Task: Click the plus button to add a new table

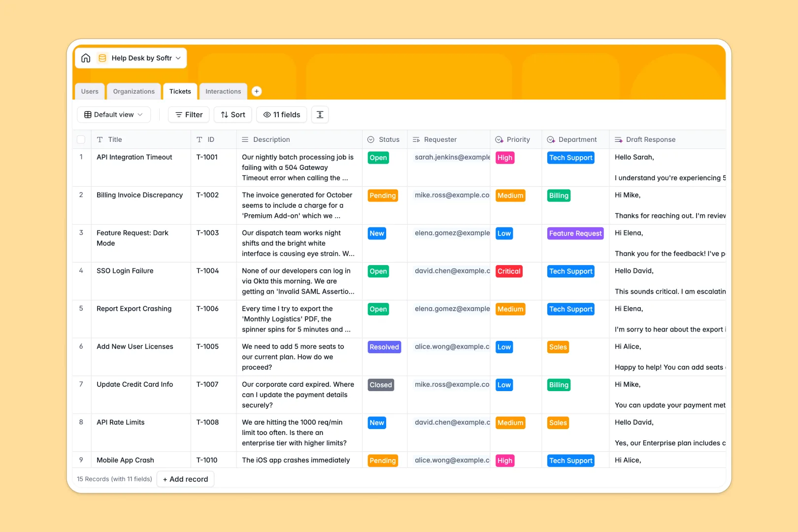Action: pos(257,91)
